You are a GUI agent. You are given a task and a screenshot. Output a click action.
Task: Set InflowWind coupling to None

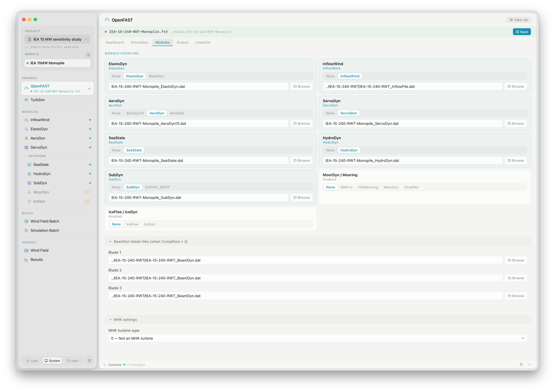point(330,76)
